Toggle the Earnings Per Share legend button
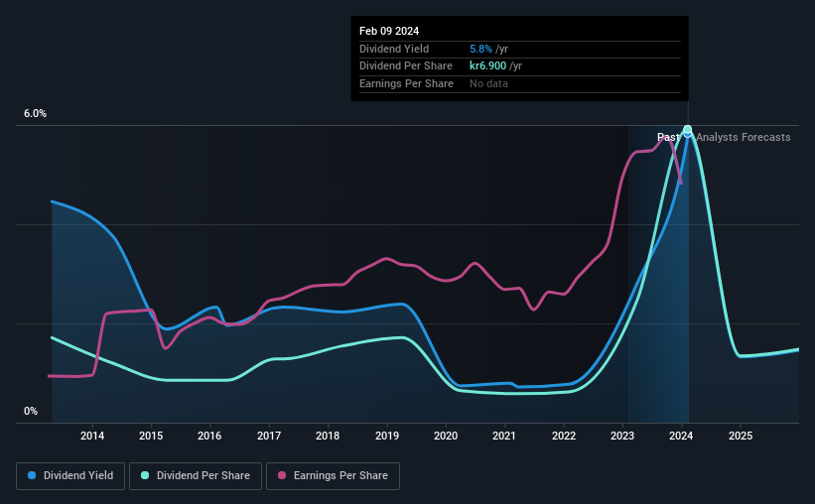The image size is (815, 504). [333, 476]
